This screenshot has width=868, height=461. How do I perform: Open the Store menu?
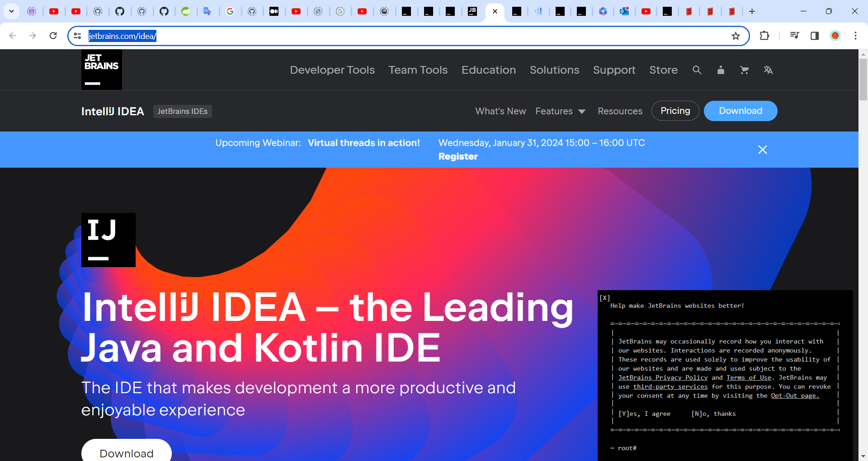tap(663, 70)
